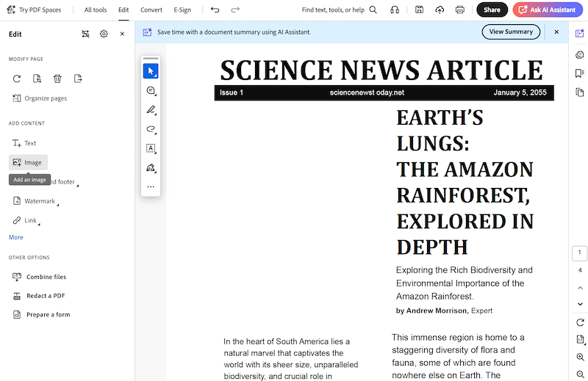This screenshot has height=381, width=588.
Task: Click the More link
Action: coord(15,237)
